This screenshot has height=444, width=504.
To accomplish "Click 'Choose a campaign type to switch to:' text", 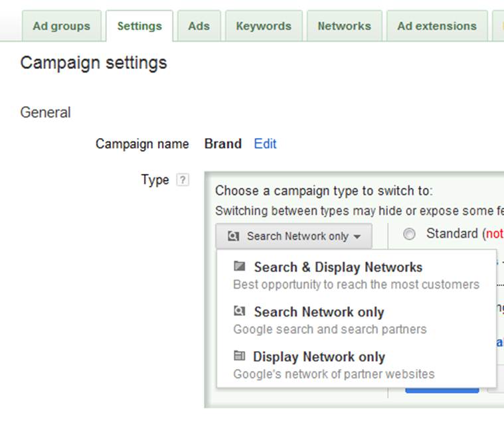I will coord(324,191).
